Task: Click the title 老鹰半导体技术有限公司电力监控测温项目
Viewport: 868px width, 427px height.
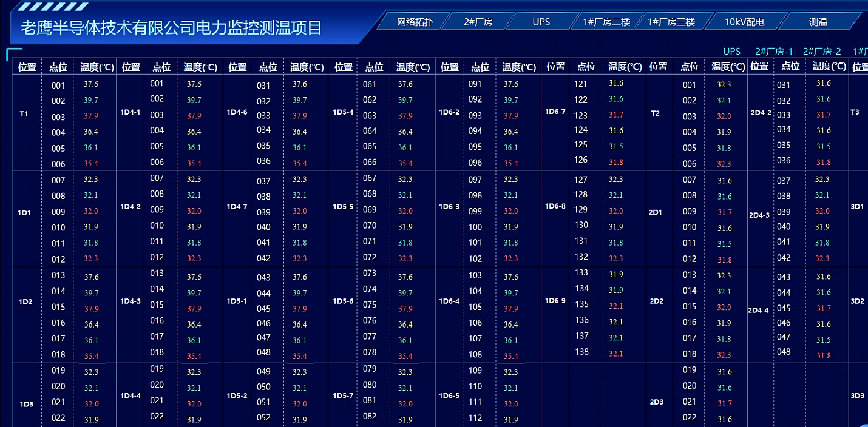Action: coord(172,28)
